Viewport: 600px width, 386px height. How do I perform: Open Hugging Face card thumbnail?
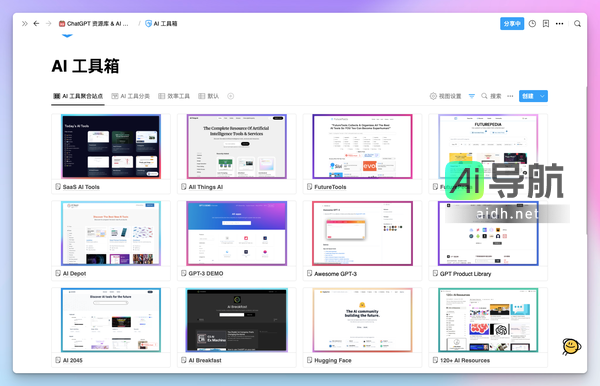[x=362, y=320]
